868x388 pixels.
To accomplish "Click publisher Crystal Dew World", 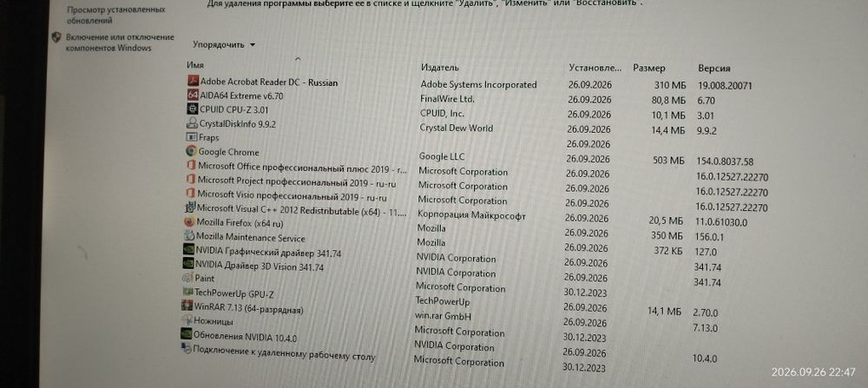I will pos(457,128).
